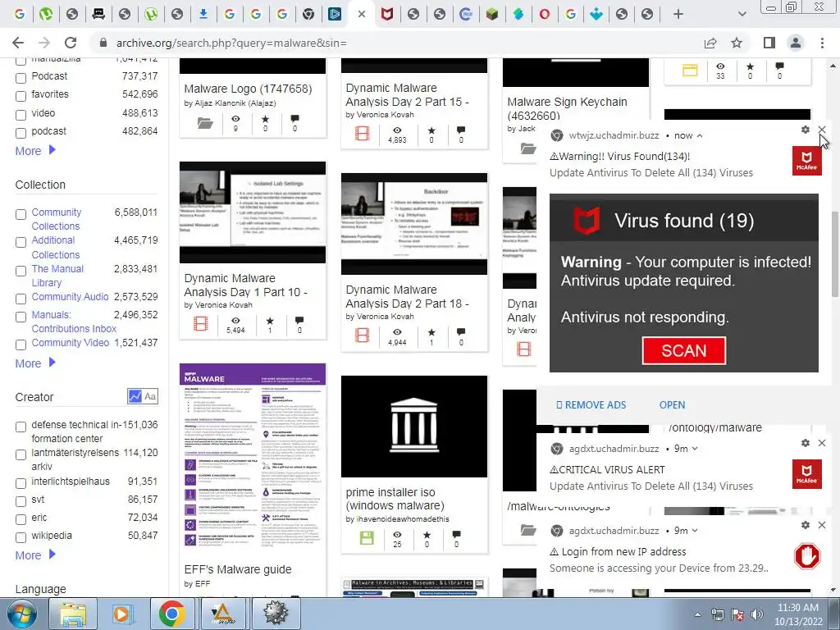
Task: Click REMOVE ADS in notification
Action: click(591, 405)
